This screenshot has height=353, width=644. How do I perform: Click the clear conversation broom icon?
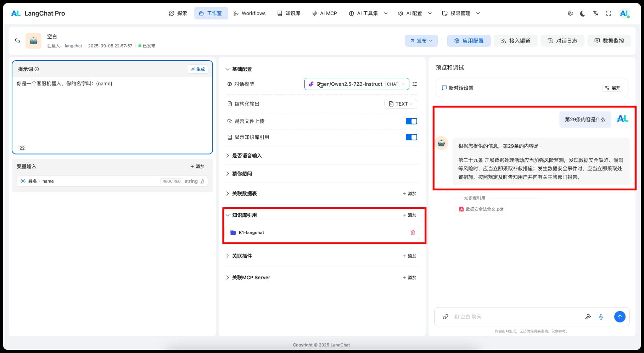point(588,316)
